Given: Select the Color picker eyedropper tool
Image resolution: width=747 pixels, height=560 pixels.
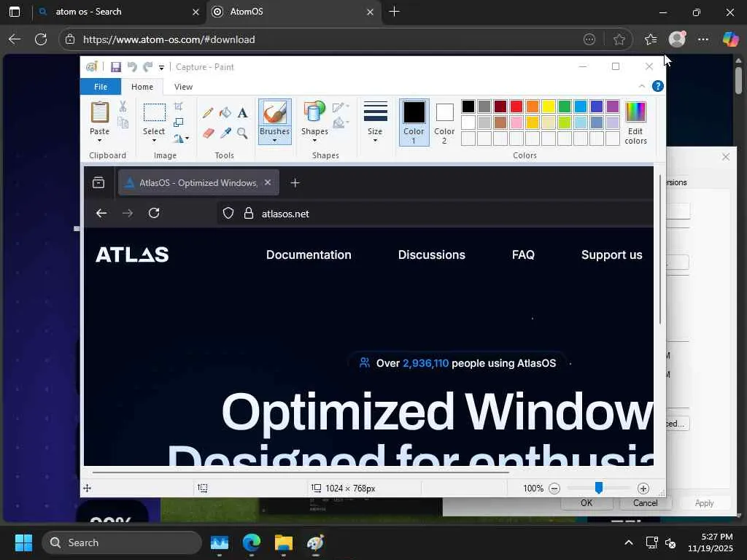Looking at the screenshot, I should [225, 133].
